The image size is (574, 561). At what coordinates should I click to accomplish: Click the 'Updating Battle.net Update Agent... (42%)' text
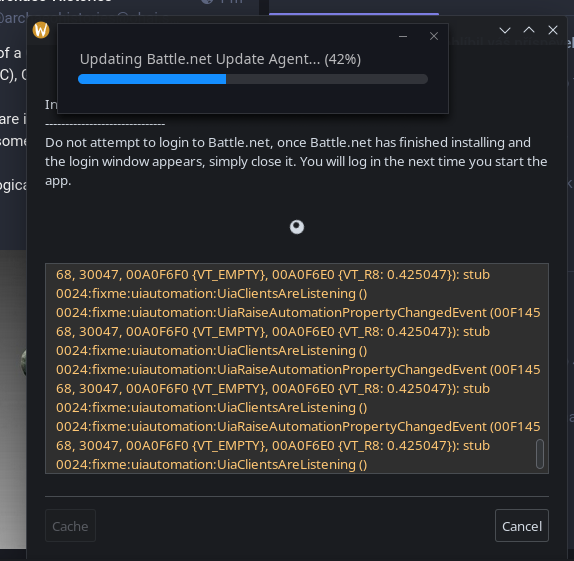click(220, 59)
